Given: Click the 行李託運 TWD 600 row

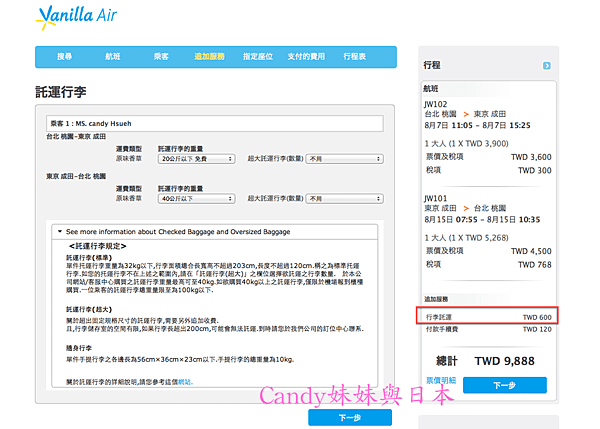Looking at the screenshot, I should (x=488, y=317).
